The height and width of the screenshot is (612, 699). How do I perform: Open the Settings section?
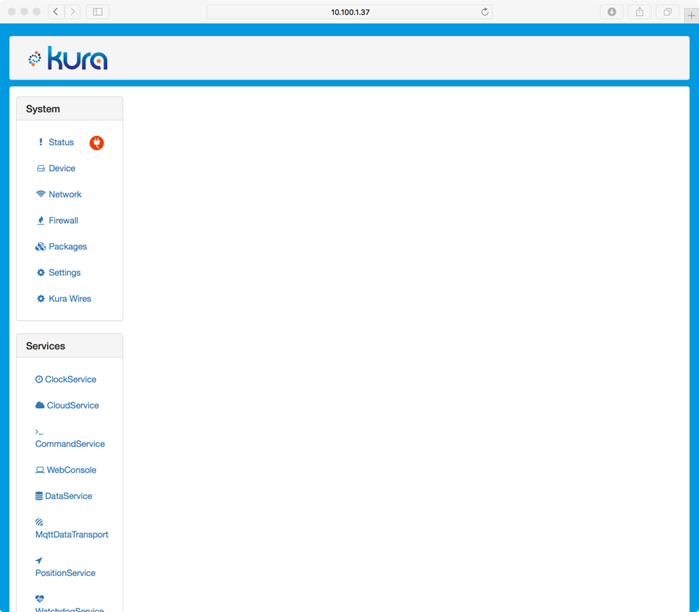pyautogui.click(x=65, y=273)
